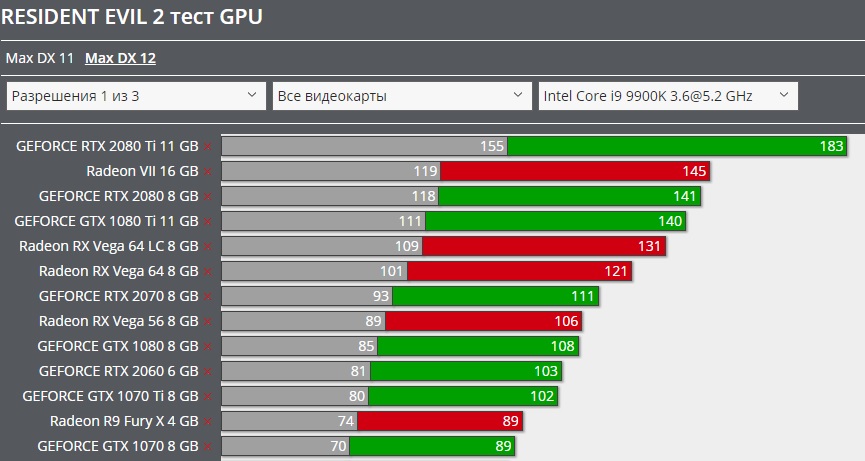Click the Radeon R9 Fury X 4 GB label
The image size is (865, 461).
(124, 421)
